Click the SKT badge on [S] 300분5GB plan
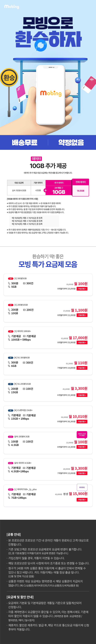 coord(11,278)
